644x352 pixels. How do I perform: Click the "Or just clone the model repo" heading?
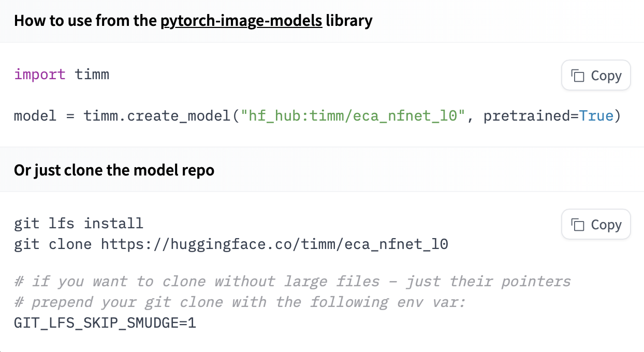coord(114,170)
